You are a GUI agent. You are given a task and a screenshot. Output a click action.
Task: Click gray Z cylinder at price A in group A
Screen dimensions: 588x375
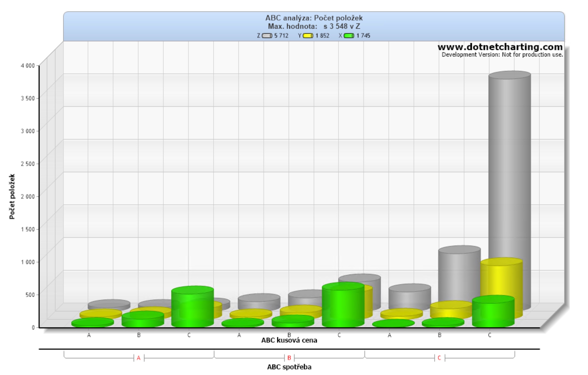[109, 304]
